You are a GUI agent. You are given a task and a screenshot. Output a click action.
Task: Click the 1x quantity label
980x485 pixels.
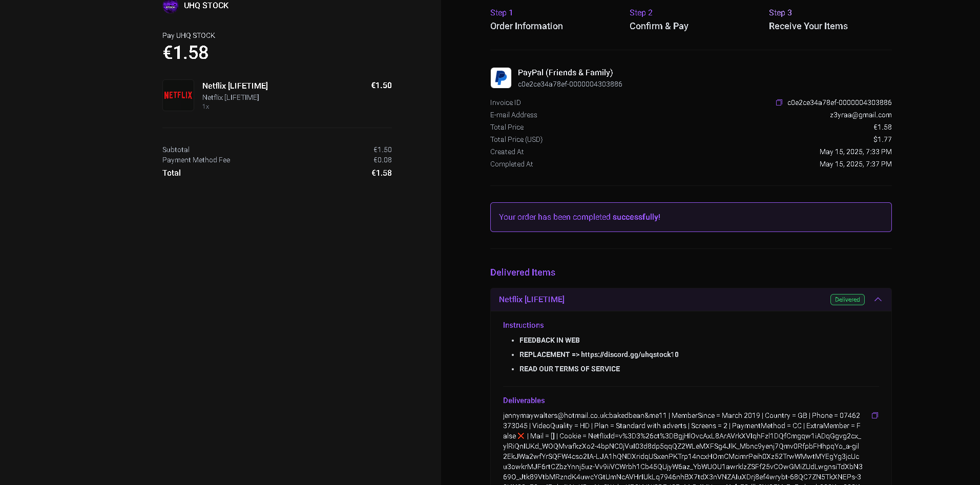point(205,107)
